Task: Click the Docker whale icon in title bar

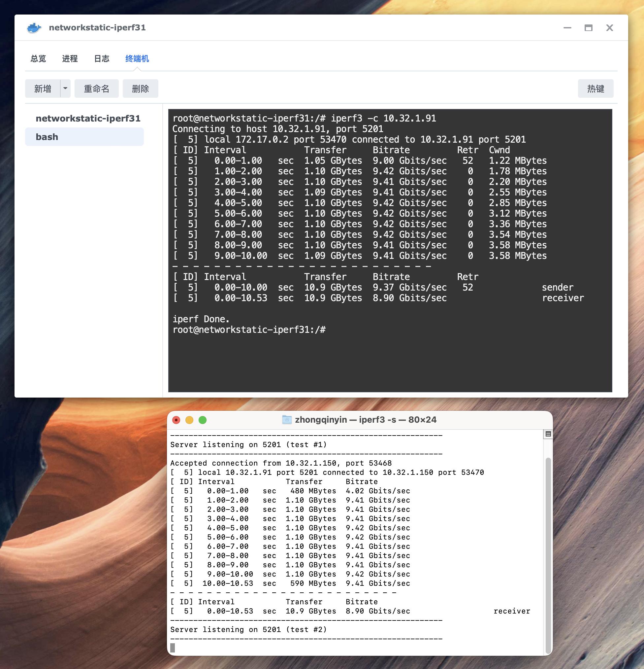Action: (34, 28)
